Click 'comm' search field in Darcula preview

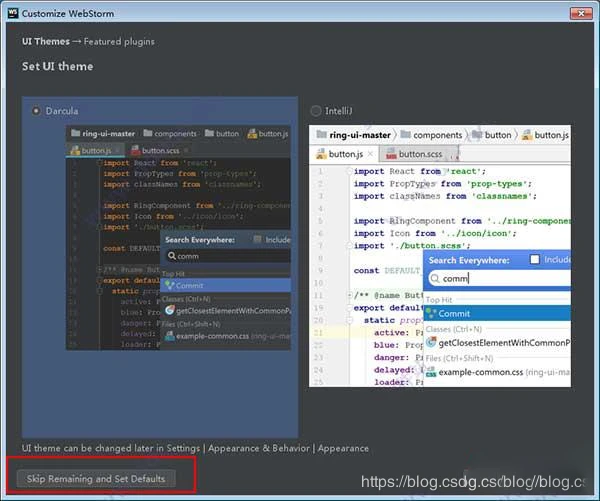point(228,256)
